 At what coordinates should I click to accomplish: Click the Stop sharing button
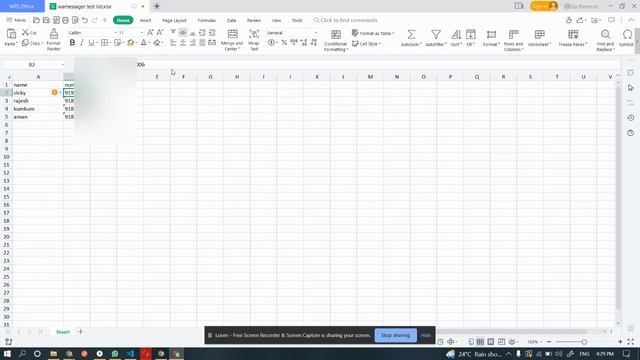tap(396, 335)
